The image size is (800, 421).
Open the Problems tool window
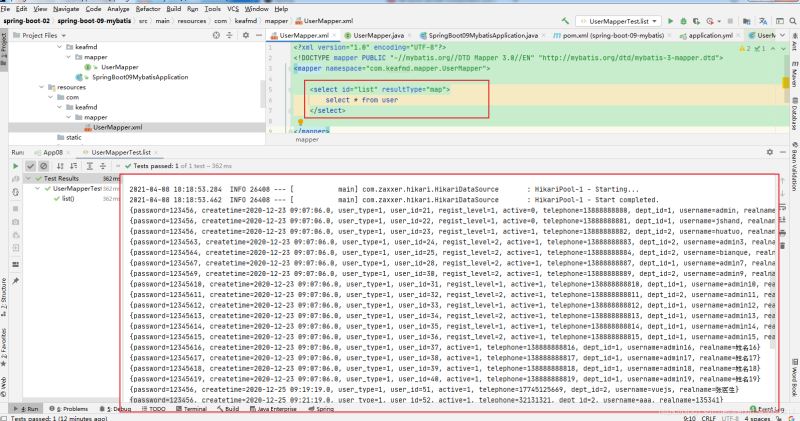point(70,409)
